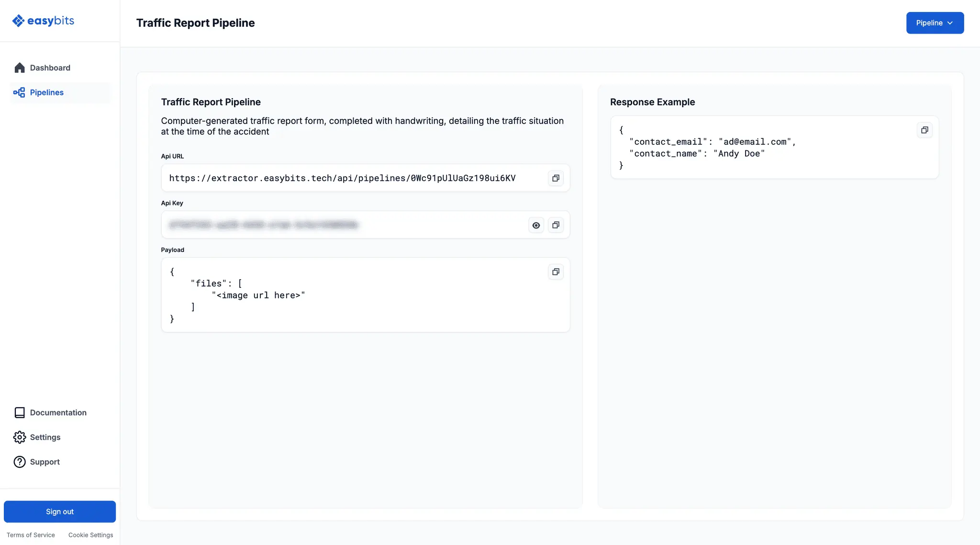
Task: Open Terms of Service link
Action: [31, 535]
